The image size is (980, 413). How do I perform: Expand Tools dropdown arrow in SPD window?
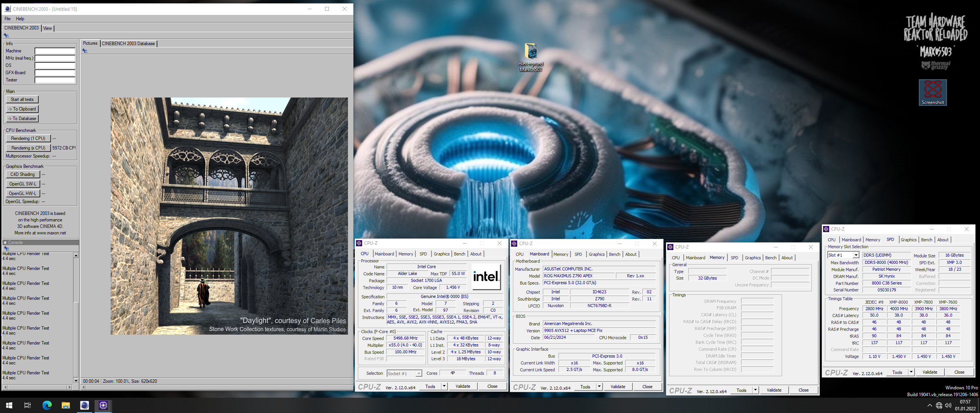pos(911,372)
